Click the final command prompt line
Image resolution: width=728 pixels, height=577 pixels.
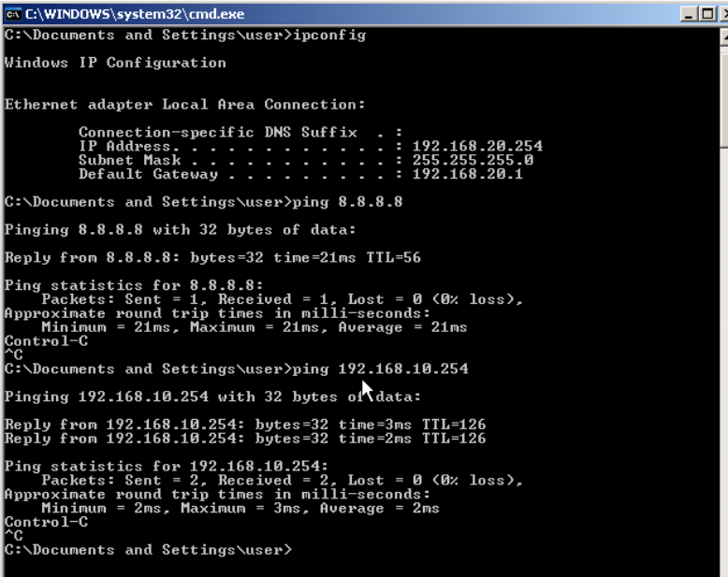tap(149, 550)
